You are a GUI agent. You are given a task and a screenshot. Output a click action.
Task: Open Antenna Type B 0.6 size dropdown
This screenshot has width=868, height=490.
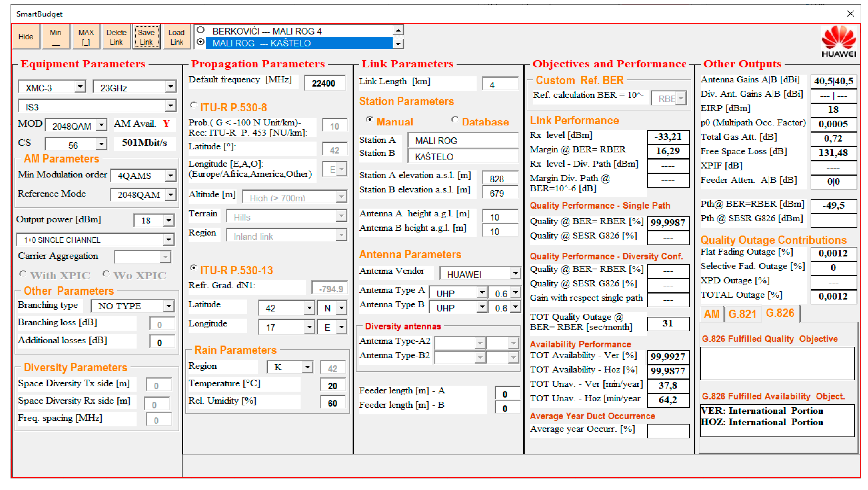[515, 307]
